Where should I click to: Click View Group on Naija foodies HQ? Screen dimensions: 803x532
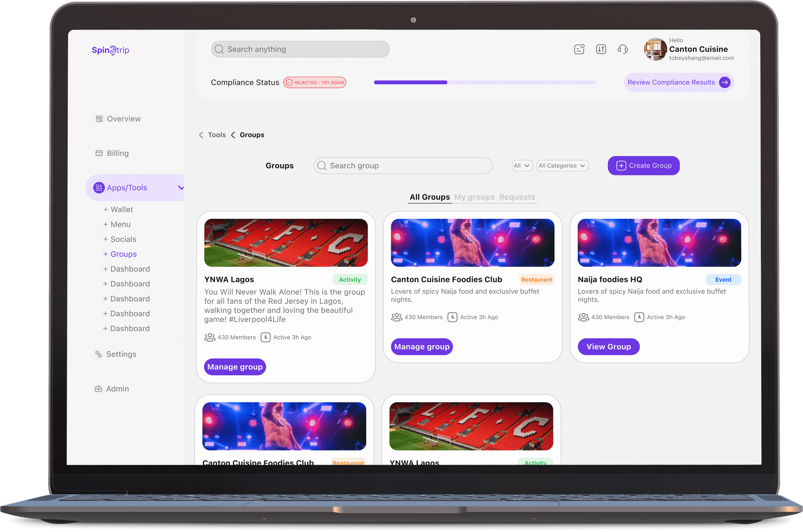tap(608, 346)
